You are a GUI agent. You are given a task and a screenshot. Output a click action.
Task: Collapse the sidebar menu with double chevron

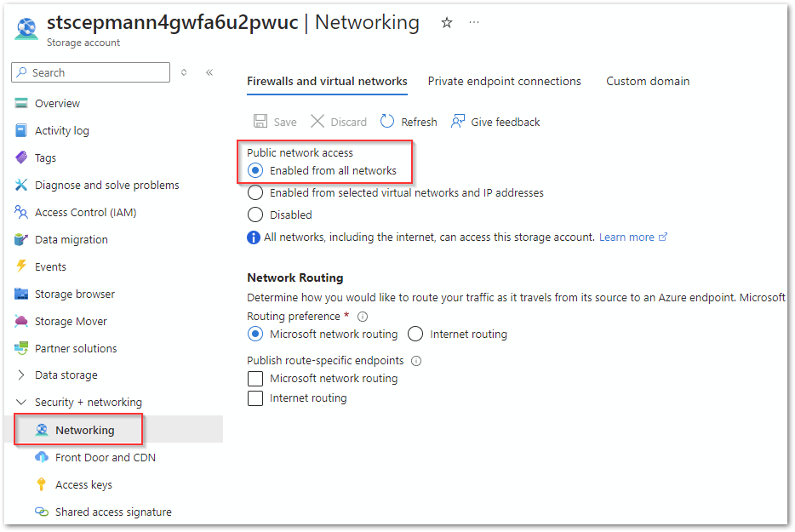tap(209, 72)
